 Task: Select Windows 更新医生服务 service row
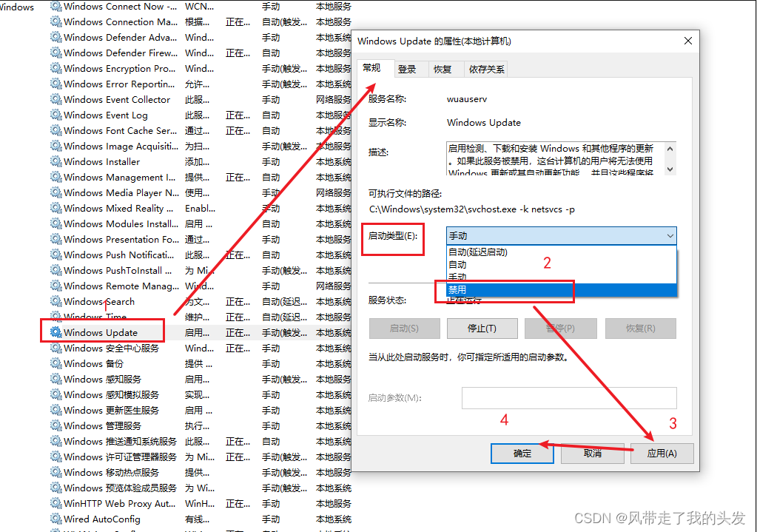pos(201,410)
